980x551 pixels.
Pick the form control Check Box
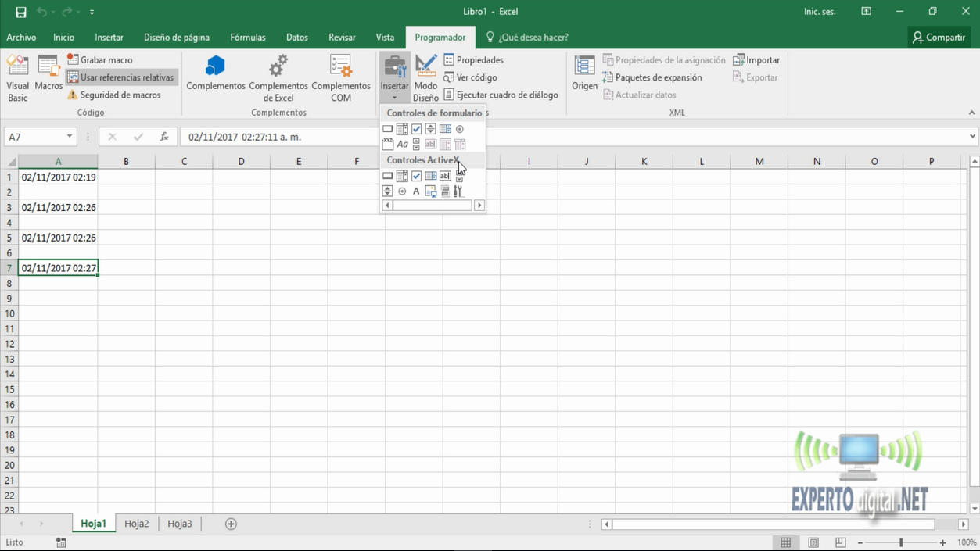point(416,129)
